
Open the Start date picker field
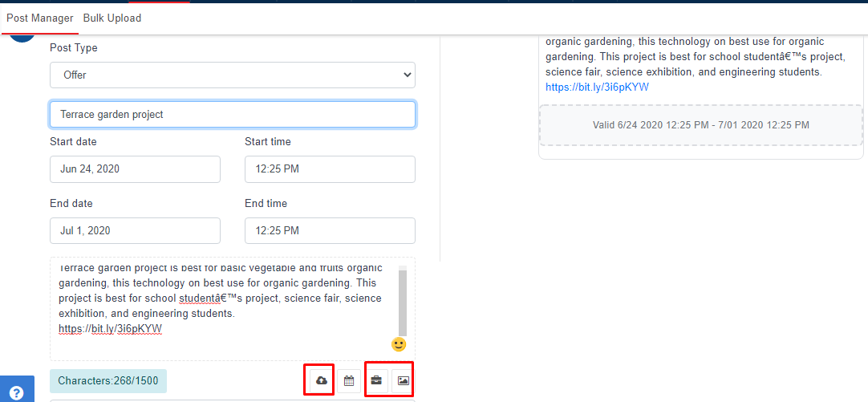135,169
